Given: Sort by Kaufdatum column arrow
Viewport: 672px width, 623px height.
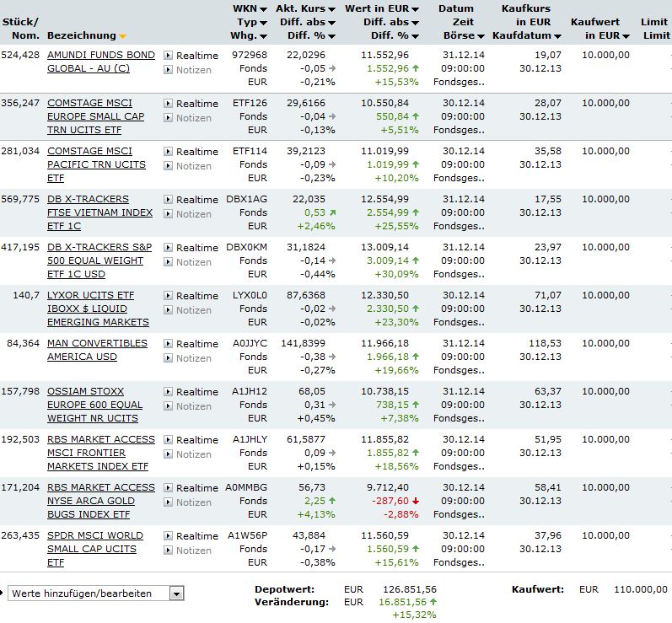Looking at the screenshot, I should pos(557,37).
